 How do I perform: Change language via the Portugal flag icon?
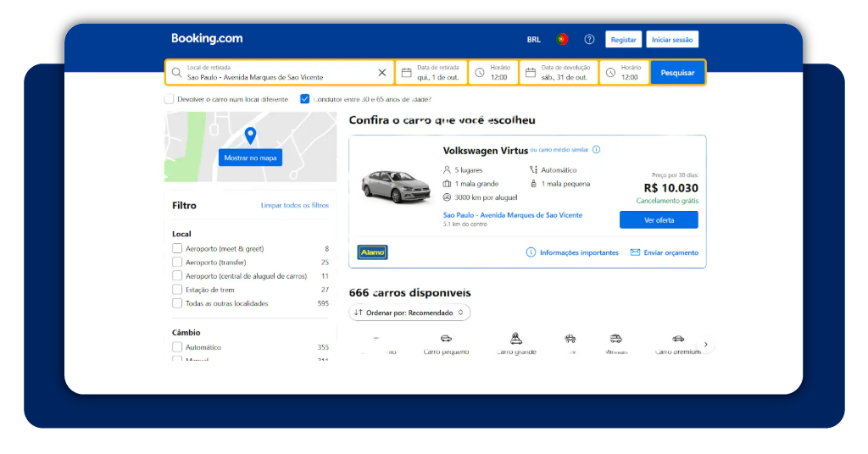(x=562, y=39)
